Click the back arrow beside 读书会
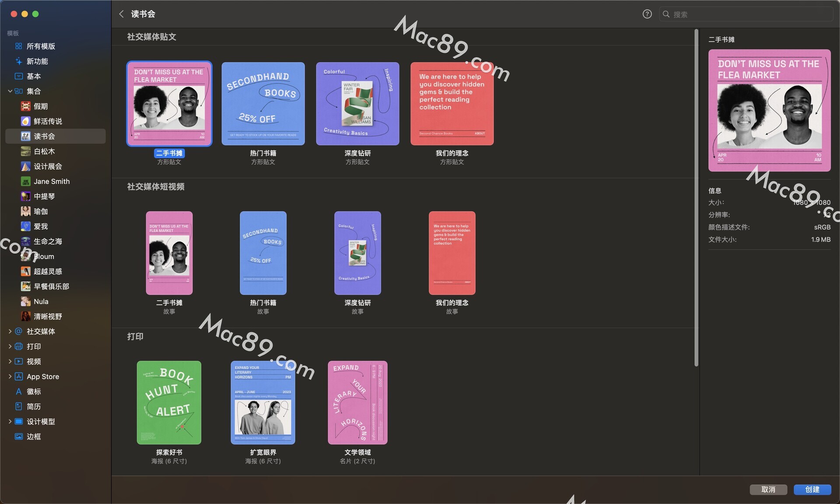 (122, 14)
